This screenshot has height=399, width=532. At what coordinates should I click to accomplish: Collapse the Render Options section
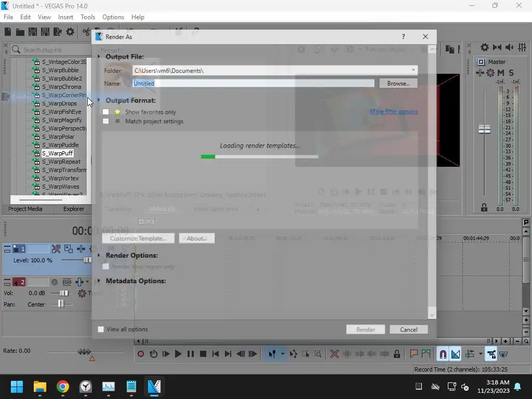click(99, 255)
